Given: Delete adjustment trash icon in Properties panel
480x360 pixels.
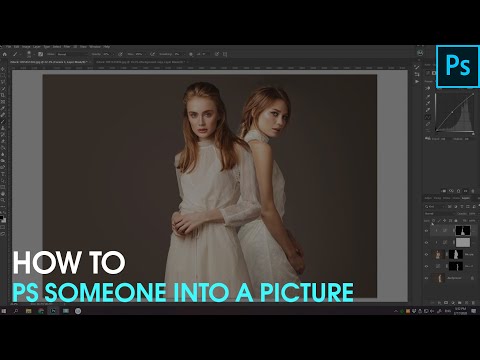Looking at the screenshot, I should tap(473, 191).
